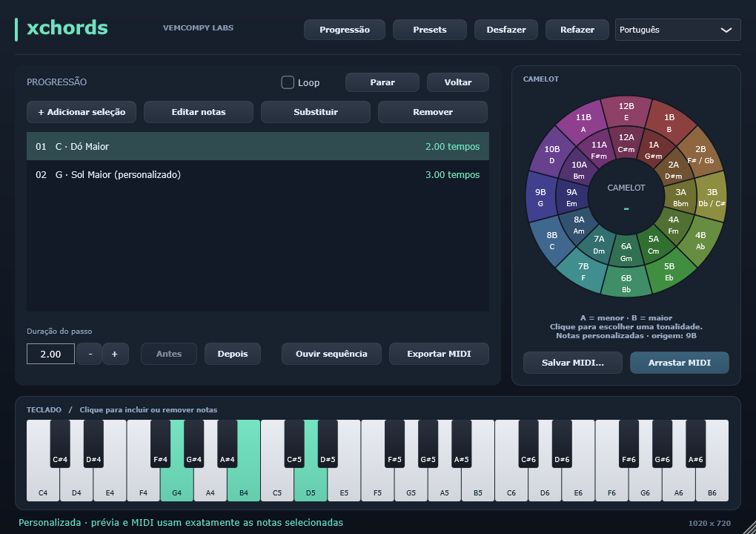Open the Presets menu
The width and height of the screenshot is (756, 534).
430,30
